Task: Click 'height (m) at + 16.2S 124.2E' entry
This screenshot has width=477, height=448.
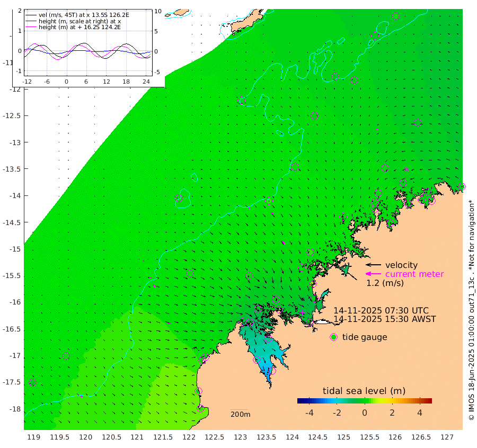Action: click(79, 28)
